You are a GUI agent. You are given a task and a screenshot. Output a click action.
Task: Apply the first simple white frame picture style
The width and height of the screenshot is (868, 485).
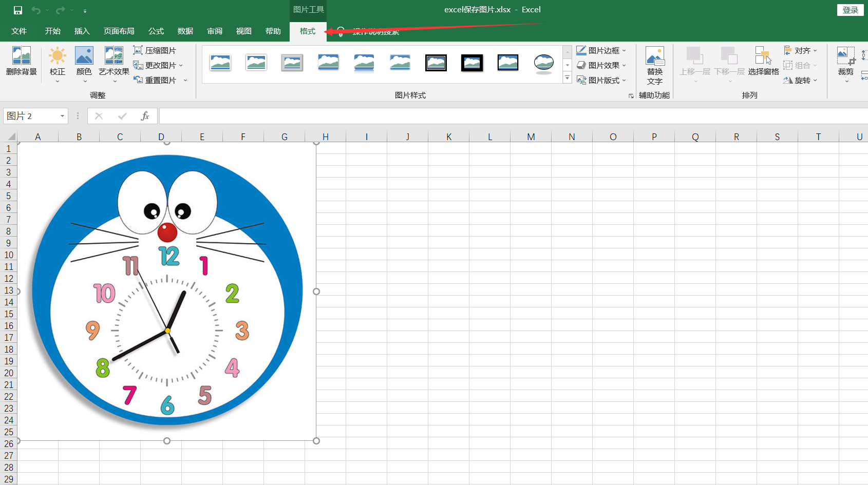pyautogui.click(x=220, y=63)
